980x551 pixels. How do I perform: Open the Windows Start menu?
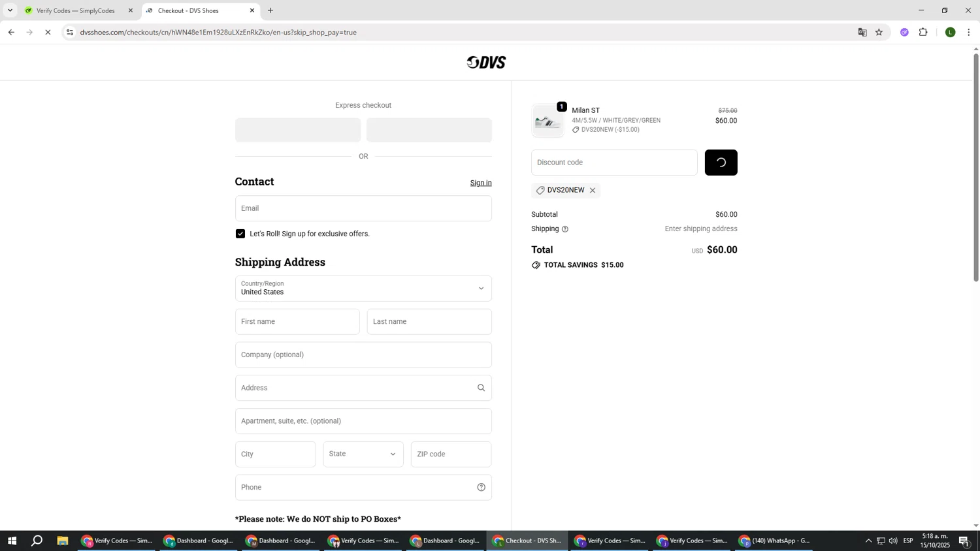point(11,541)
